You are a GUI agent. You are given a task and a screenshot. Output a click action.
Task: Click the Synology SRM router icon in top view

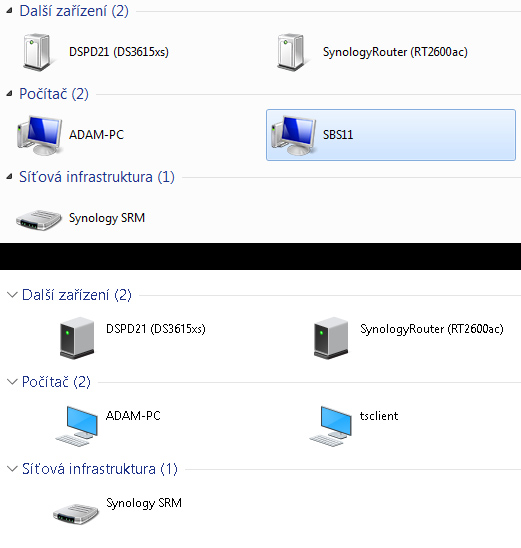tap(38, 220)
